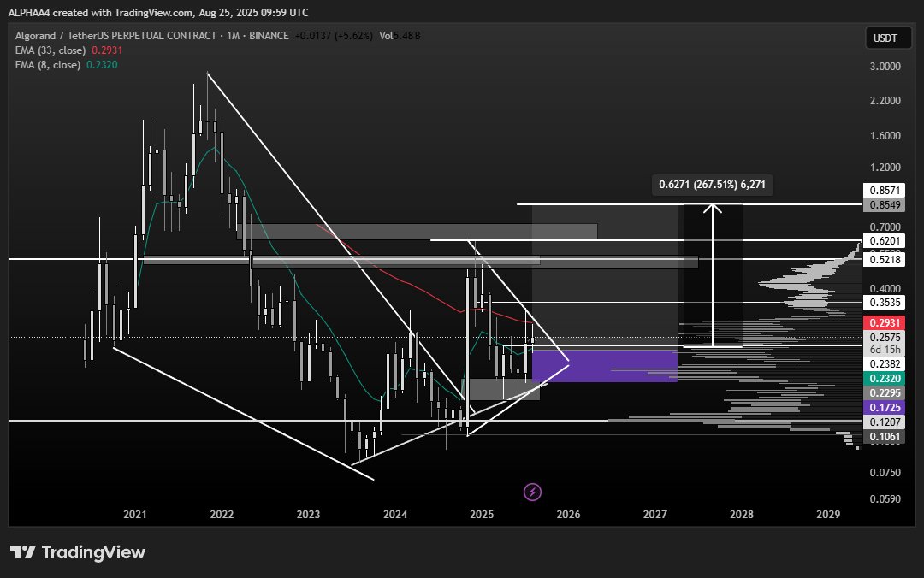Select the purple 0.1725 price label
924x578 pixels.
(x=884, y=408)
